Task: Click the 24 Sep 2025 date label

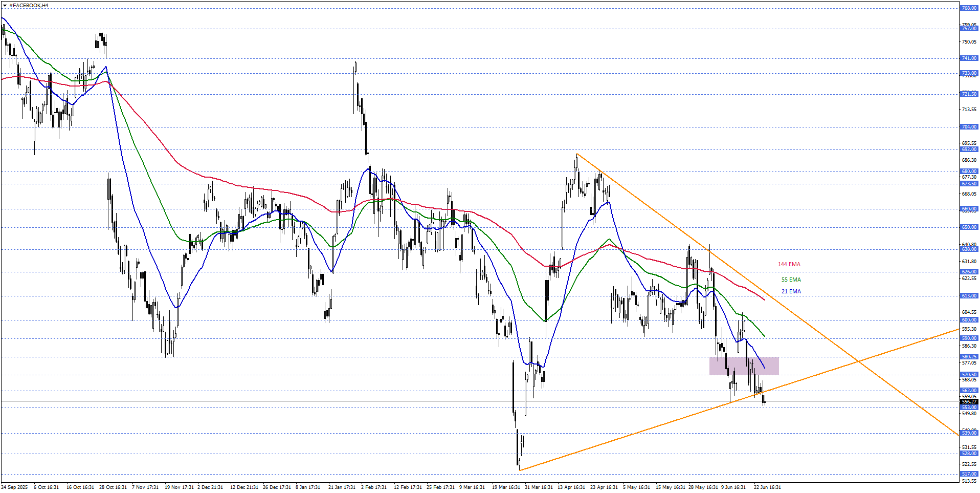Action: (14, 487)
